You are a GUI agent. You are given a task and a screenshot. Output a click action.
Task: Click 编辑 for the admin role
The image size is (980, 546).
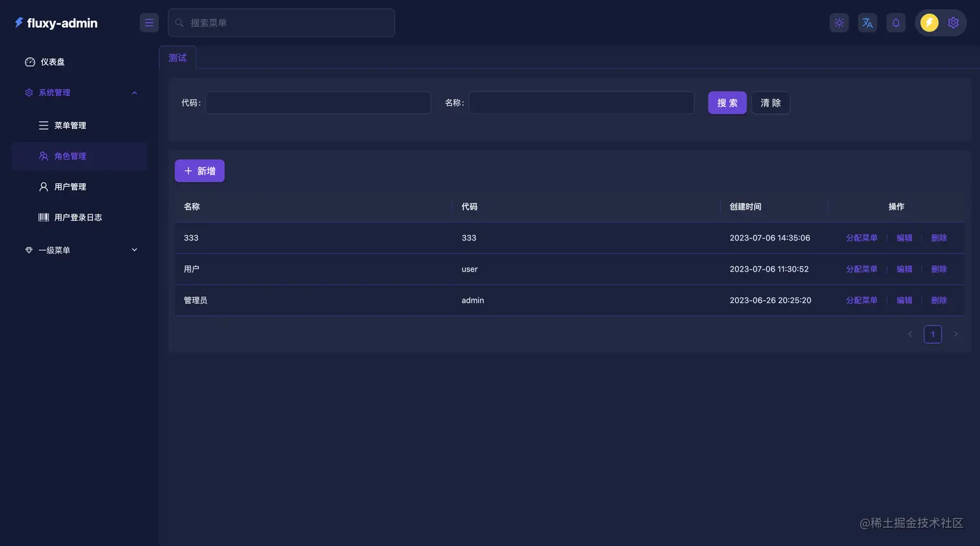904,300
